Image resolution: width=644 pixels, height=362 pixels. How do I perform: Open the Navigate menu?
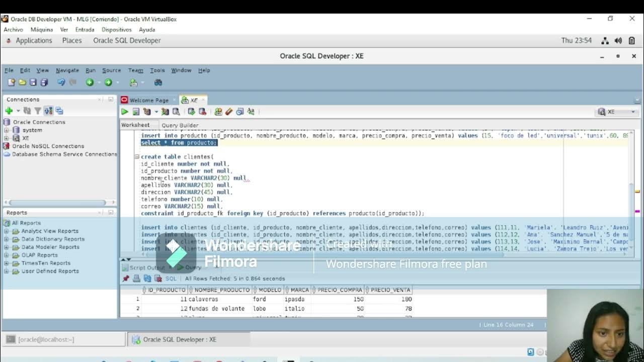point(67,70)
